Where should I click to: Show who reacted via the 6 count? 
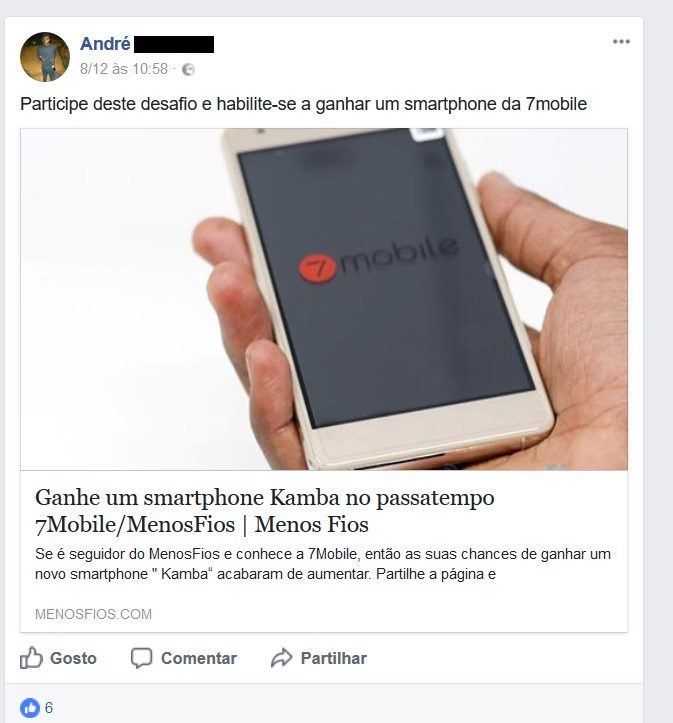49,708
